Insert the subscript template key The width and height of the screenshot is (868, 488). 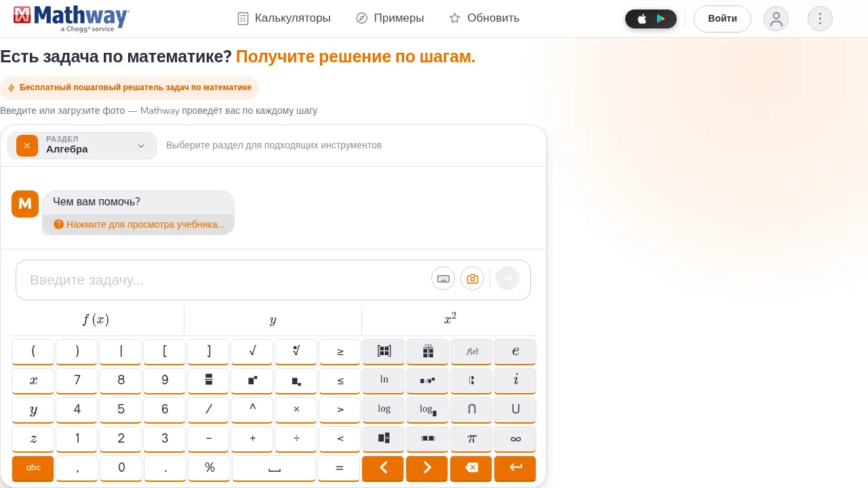[296, 381]
